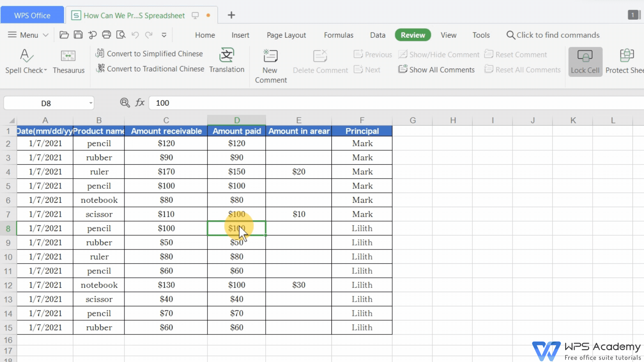The width and height of the screenshot is (644, 362).
Task: Click the $30 cell in column E
Action: pos(299,285)
